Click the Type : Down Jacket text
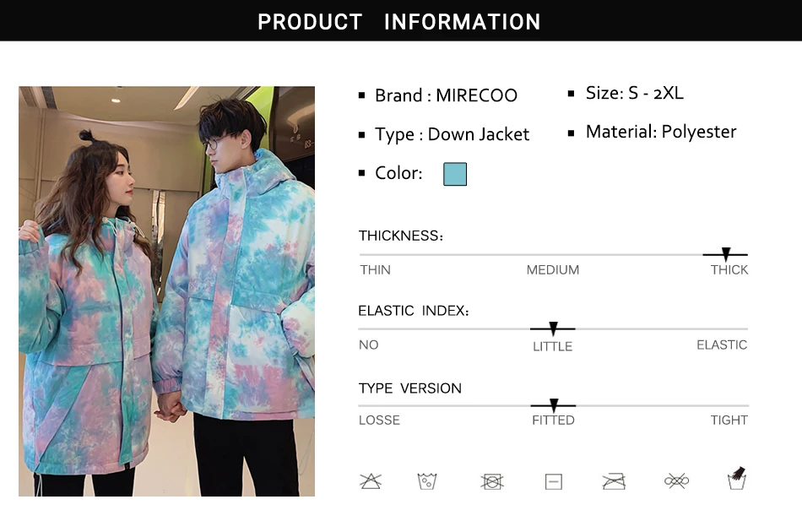Viewport: 802px width, 532px height. [452, 134]
